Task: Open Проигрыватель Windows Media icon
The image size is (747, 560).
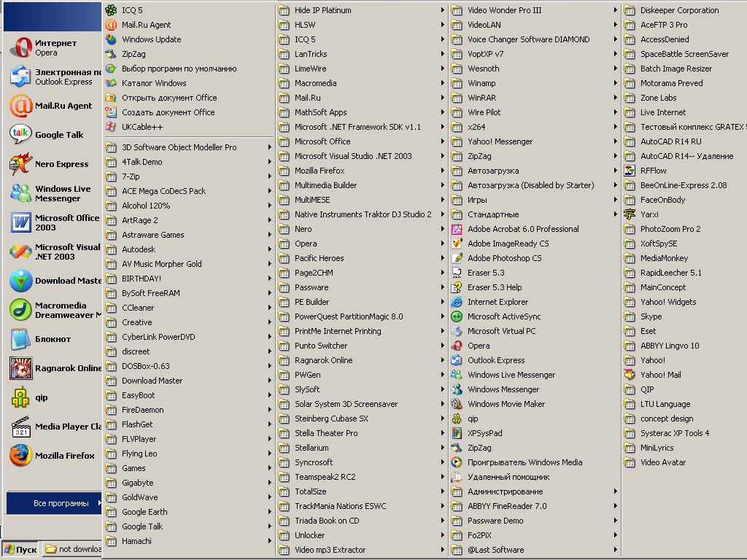Action: [x=457, y=462]
